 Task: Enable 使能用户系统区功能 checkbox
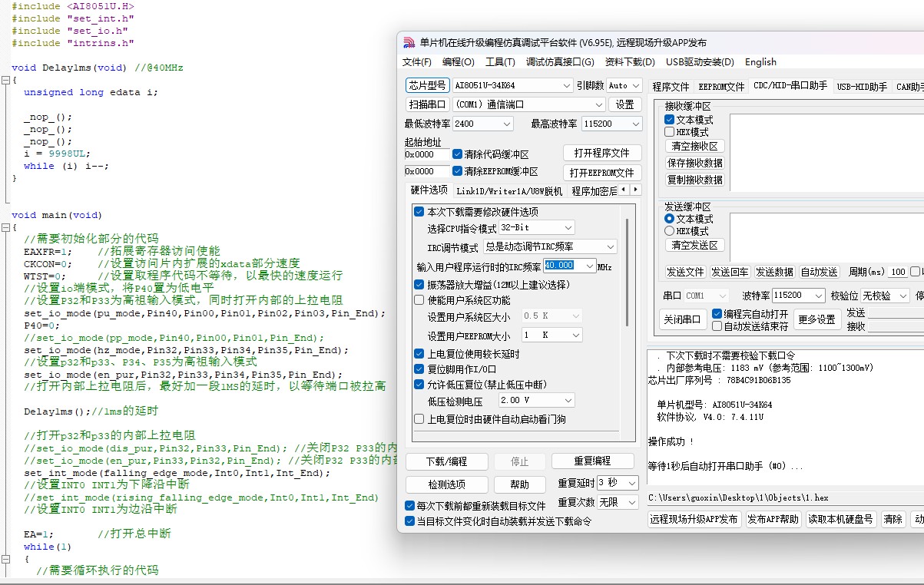pyautogui.click(x=419, y=300)
